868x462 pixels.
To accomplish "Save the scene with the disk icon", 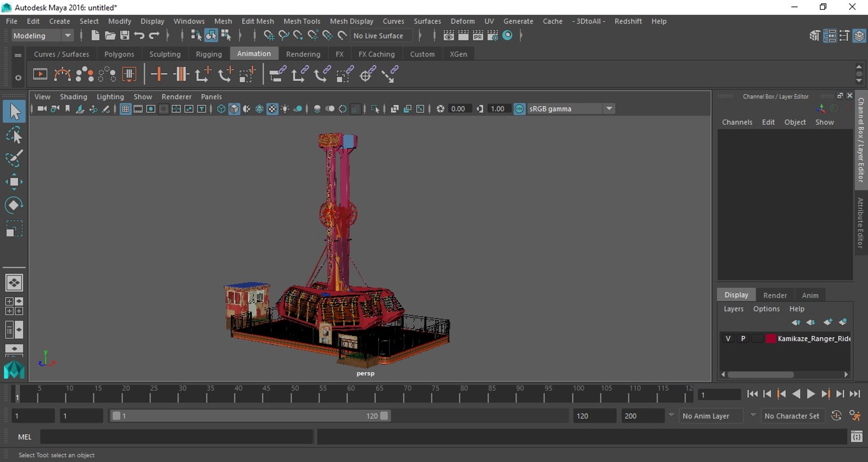I will click(x=125, y=35).
